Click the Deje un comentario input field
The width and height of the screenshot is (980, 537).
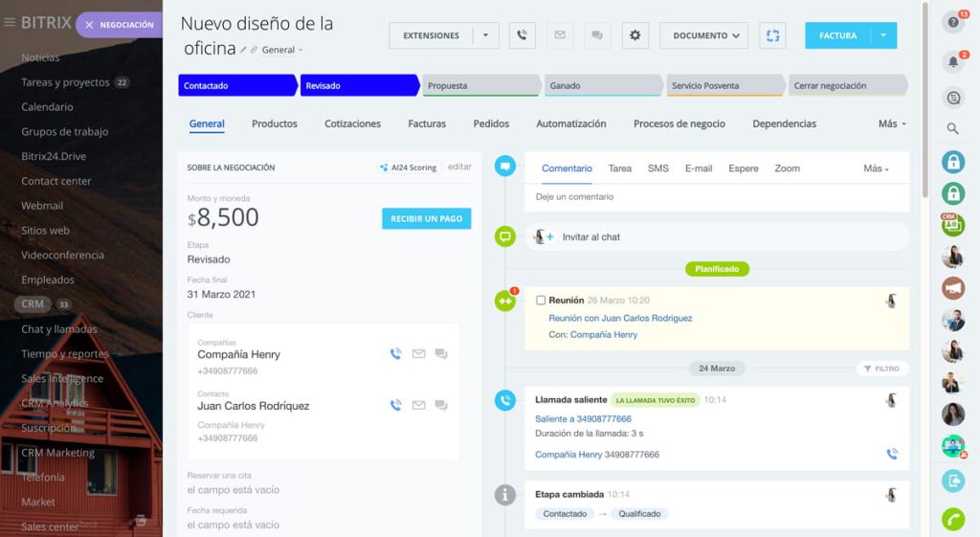click(716, 197)
